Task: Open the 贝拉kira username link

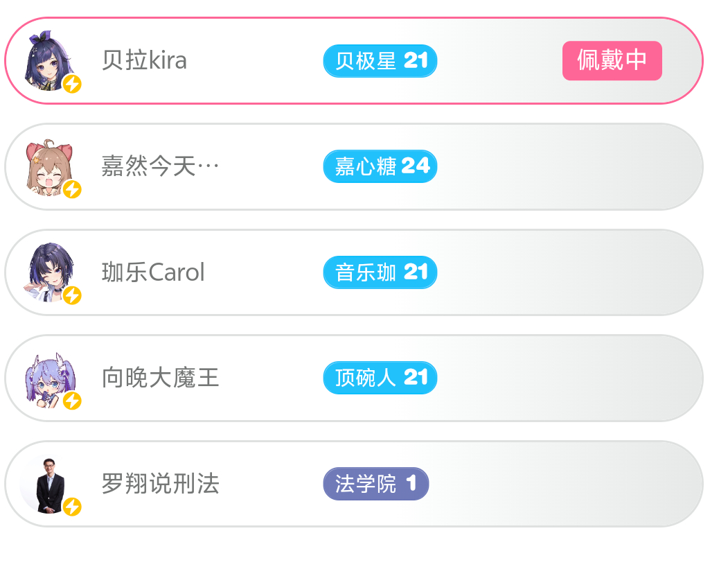Action: click(x=144, y=61)
